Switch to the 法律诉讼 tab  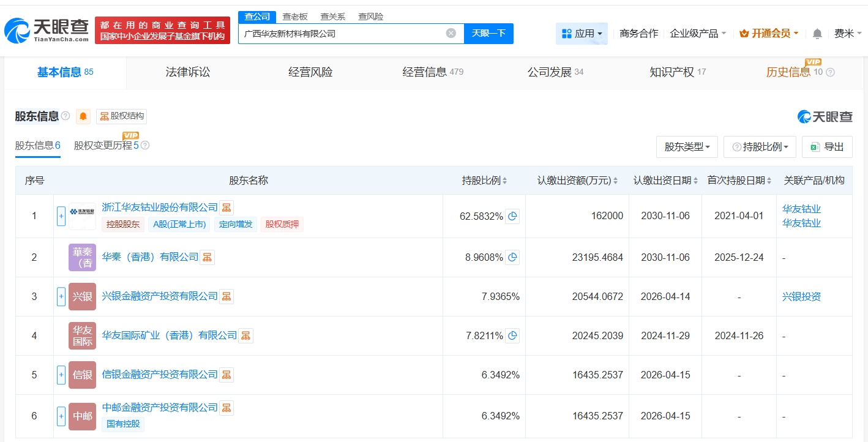click(188, 72)
